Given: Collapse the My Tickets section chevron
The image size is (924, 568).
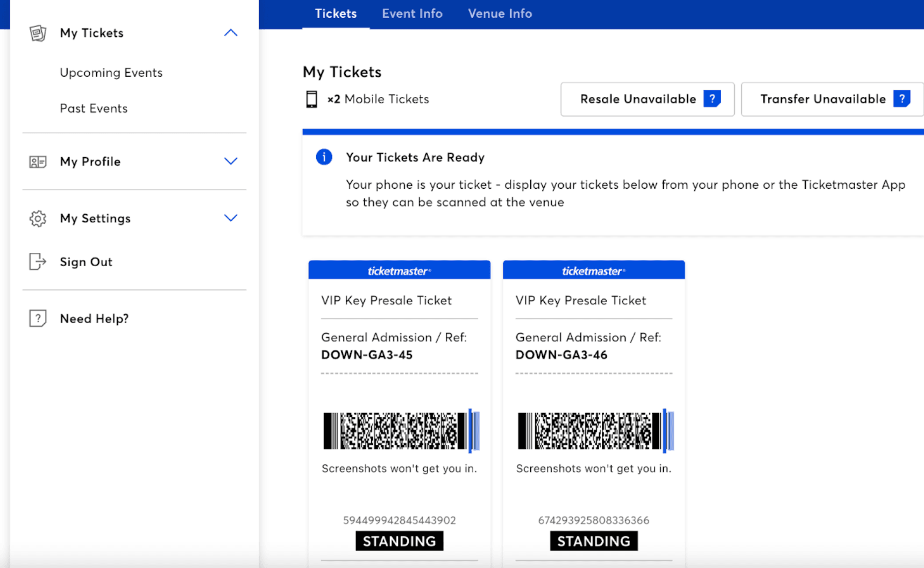Looking at the screenshot, I should coord(231,33).
